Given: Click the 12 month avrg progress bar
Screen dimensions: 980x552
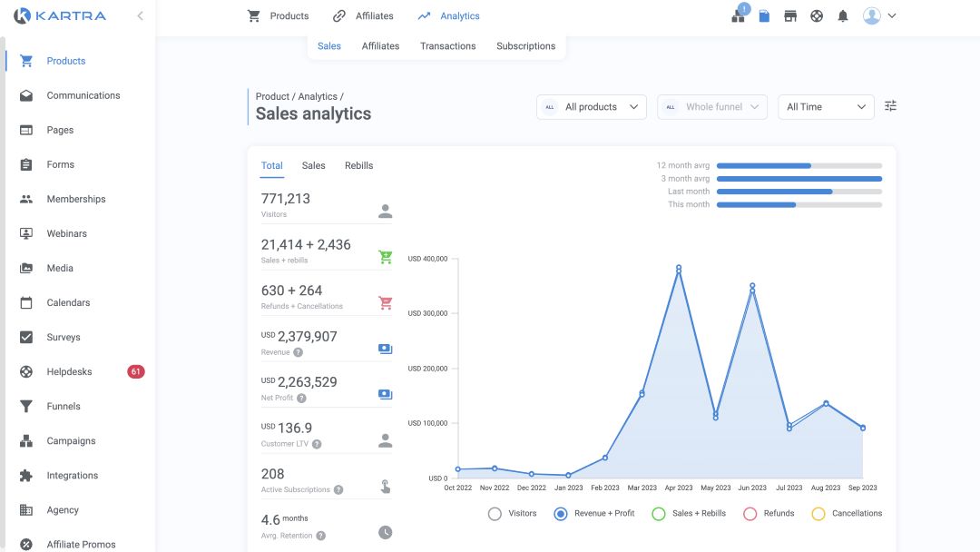Looking at the screenshot, I should [x=799, y=165].
